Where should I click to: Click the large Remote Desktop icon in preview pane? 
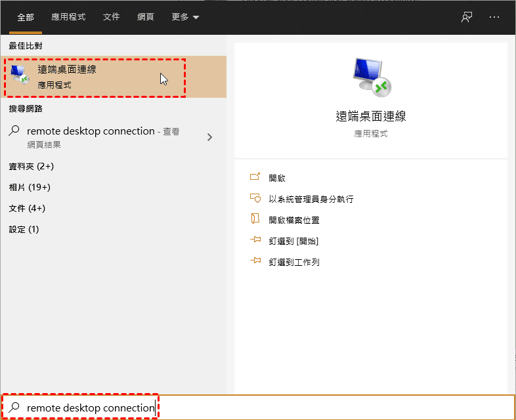coord(372,77)
